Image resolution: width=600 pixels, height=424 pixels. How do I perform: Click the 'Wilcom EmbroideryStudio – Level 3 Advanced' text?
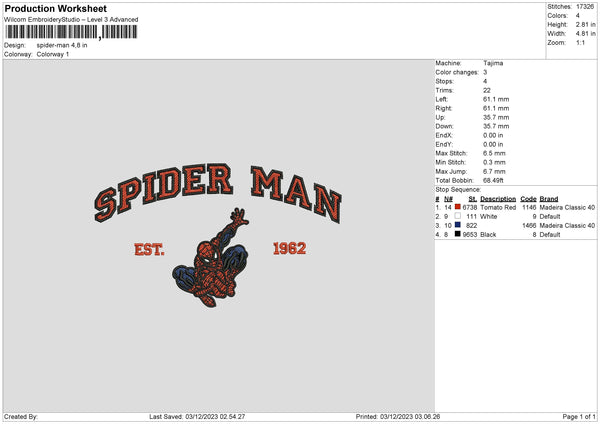[71, 20]
